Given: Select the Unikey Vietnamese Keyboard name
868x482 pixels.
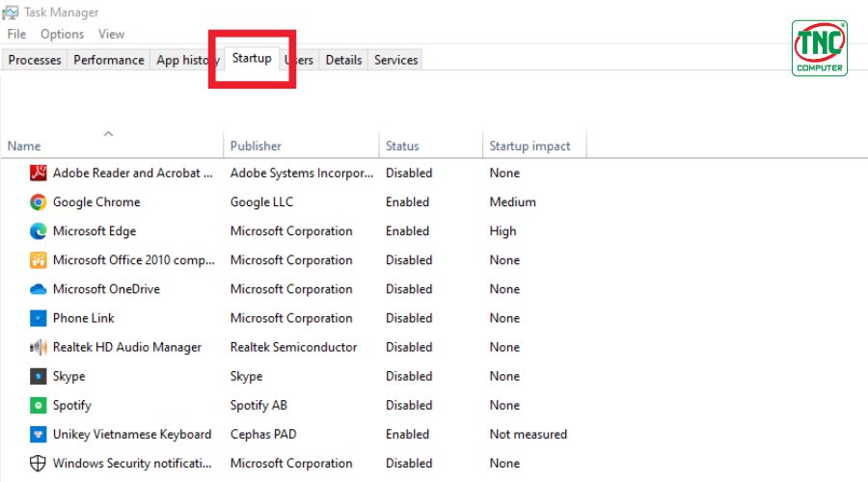Looking at the screenshot, I should pyautogui.click(x=132, y=435).
